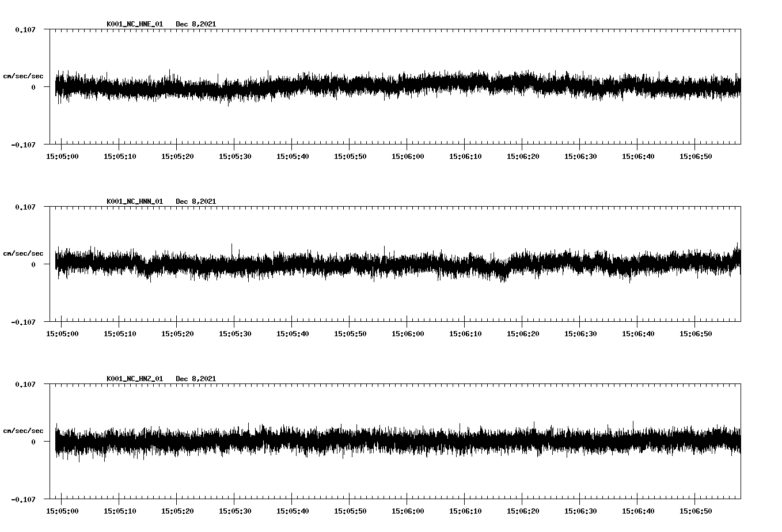The image size is (782, 532).
Task: Click 15:05:30 time label on HNZ plot
Action: point(235,511)
